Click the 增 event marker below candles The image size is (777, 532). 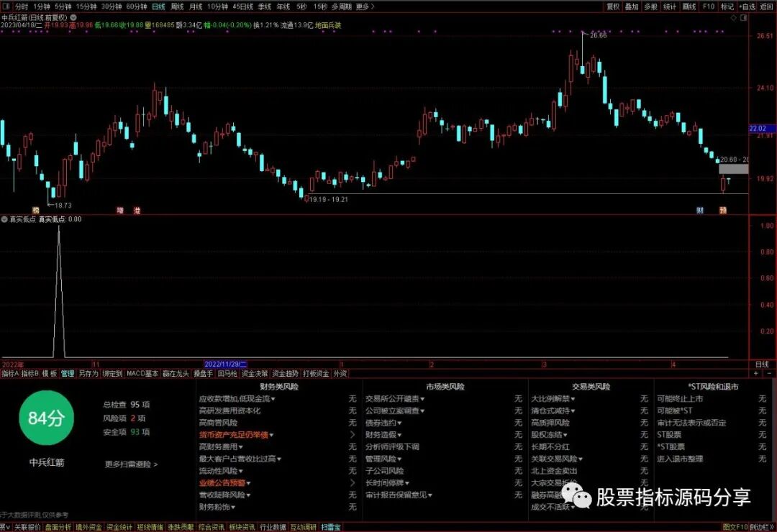click(120, 211)
